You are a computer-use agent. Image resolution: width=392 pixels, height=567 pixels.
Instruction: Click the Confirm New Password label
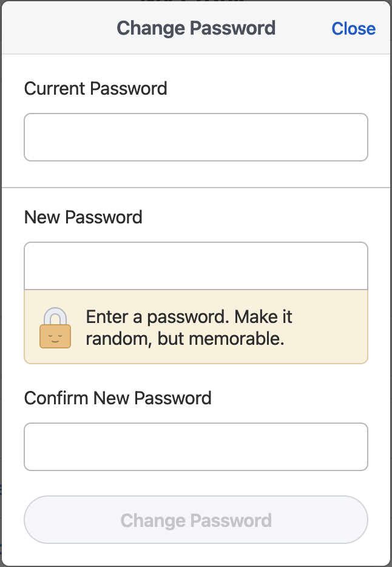117,398
